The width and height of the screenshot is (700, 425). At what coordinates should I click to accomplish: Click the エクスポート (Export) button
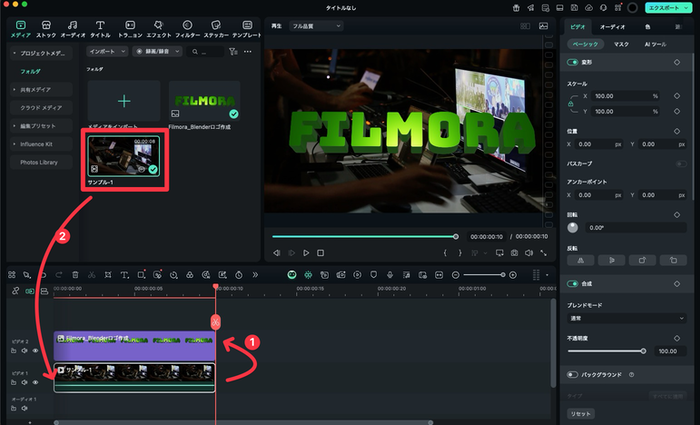pyautogui.click(x=666, y=7)
